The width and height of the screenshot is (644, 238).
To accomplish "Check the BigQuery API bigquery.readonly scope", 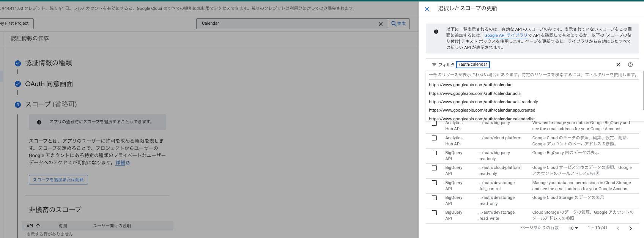I will (x=434, y=153).
